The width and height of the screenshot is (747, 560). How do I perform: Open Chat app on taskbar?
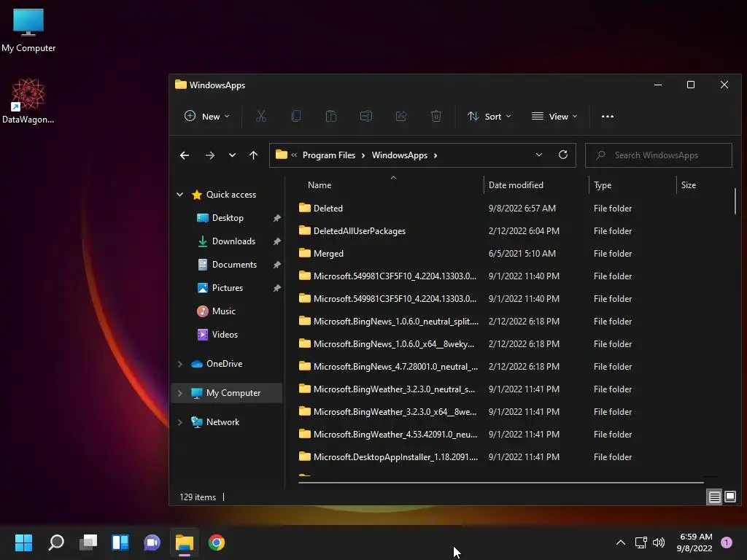pos(152,542)
